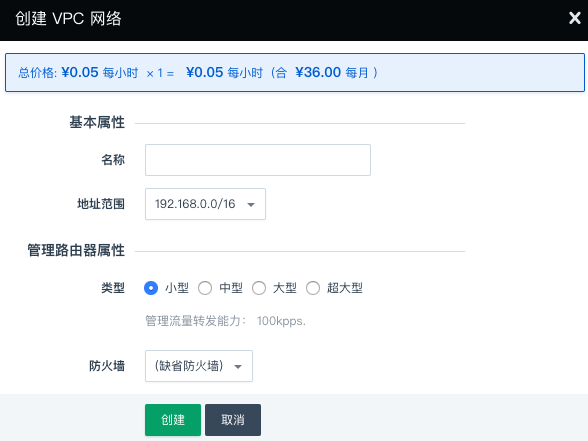
Task: Close the 创建 VPC 网络 dialog
Action: tap(574, 18)
